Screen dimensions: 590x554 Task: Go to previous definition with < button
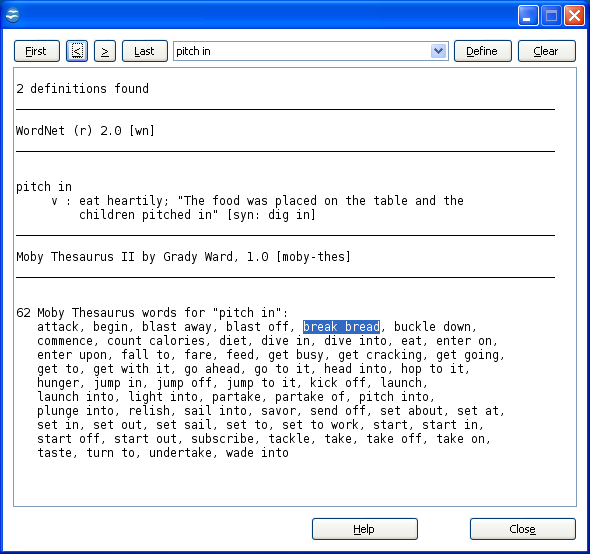coord(77,51)
